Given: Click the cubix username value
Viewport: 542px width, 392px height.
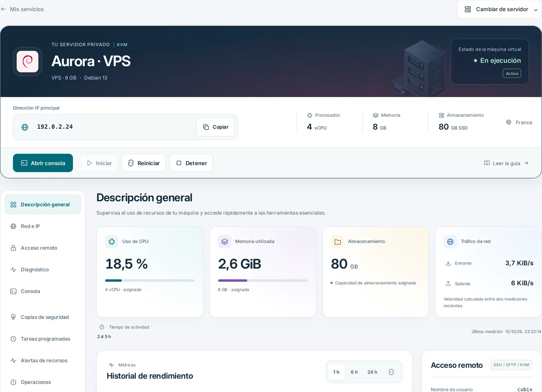Looking at the screenshot, I should [x=525, y=389].
